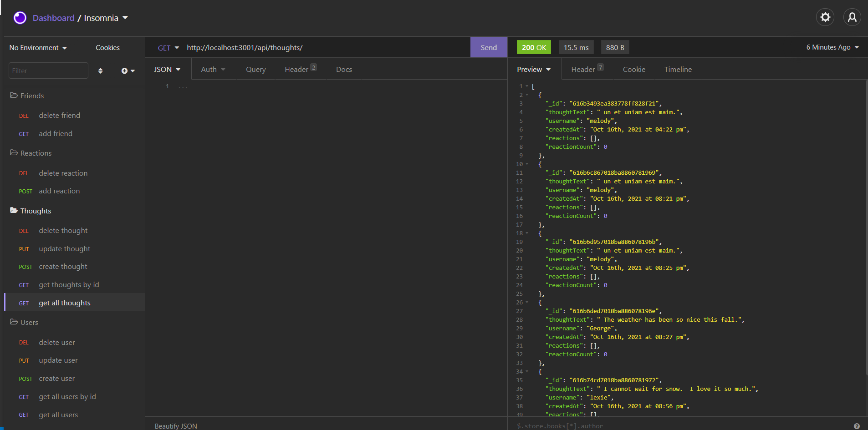Click the "lexie" username value in response
The height and width of the screenshot is (430, 868).
click(x=599, y=398)
